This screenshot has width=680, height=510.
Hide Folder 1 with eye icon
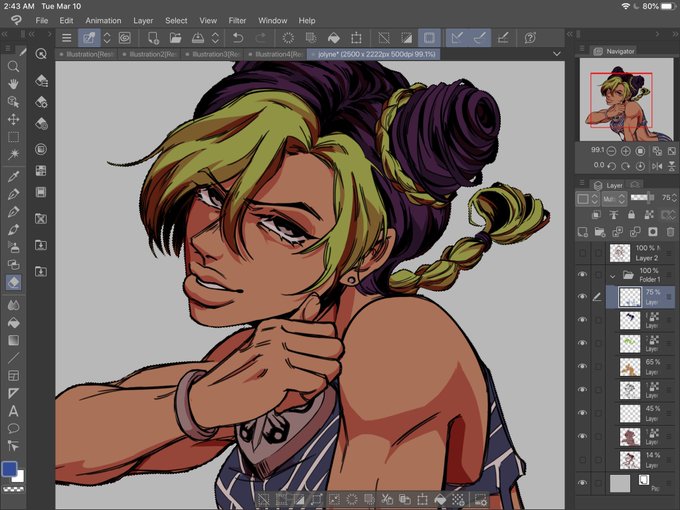click(x=582, y=275)
